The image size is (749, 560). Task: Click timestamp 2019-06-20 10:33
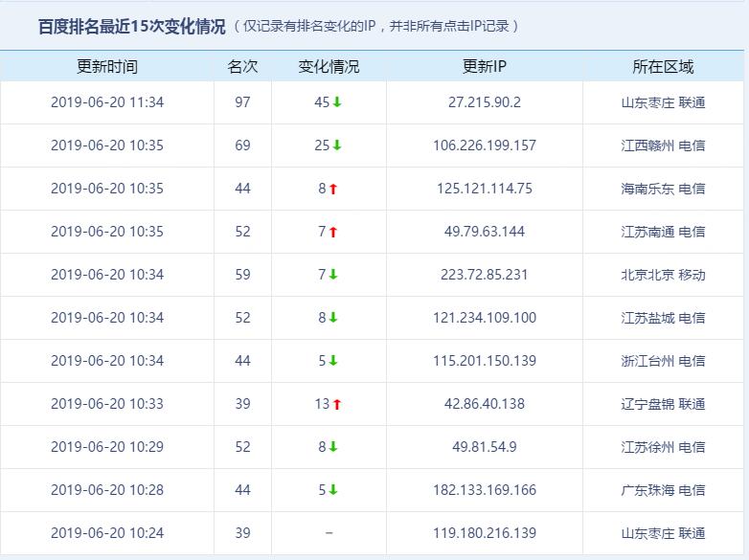[x=107, y=404]
